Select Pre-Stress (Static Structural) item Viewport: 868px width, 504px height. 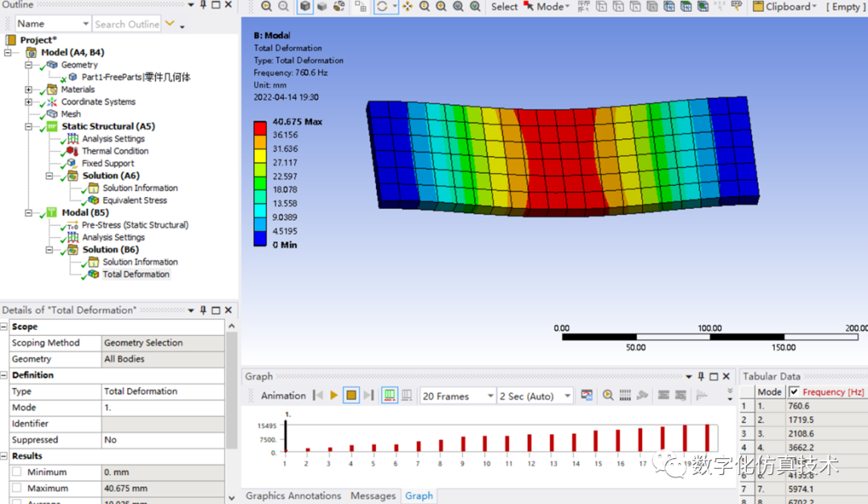pos(135,225)
